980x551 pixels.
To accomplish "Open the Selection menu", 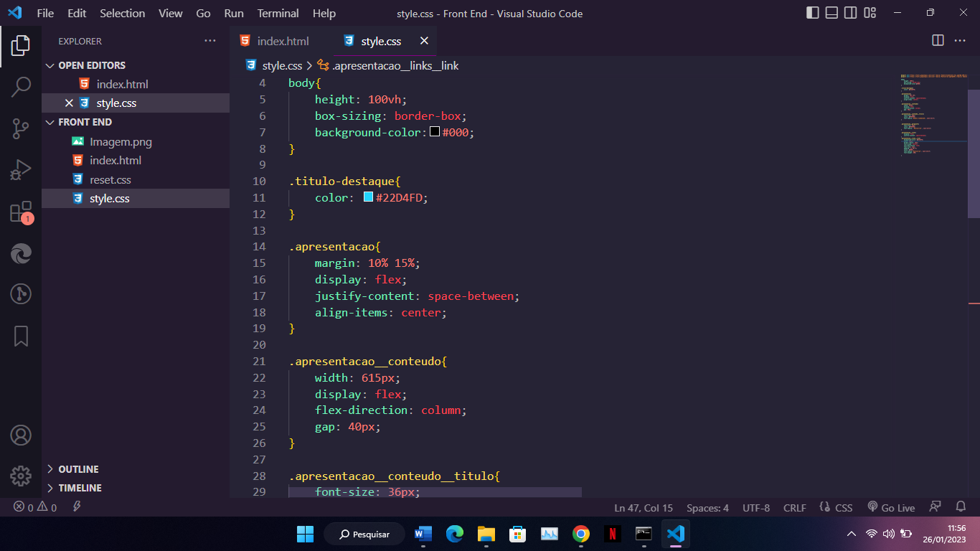I will [122, 13].
